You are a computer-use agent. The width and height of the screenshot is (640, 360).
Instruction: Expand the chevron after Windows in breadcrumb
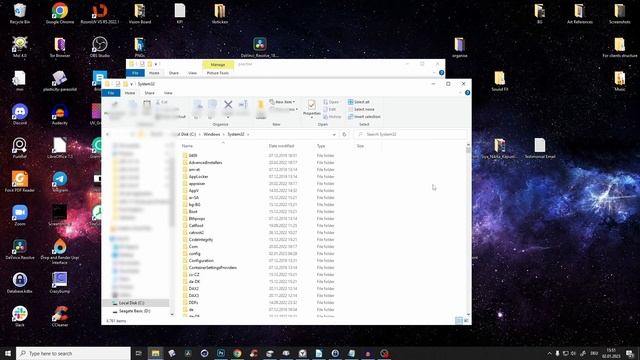point(223,134)
